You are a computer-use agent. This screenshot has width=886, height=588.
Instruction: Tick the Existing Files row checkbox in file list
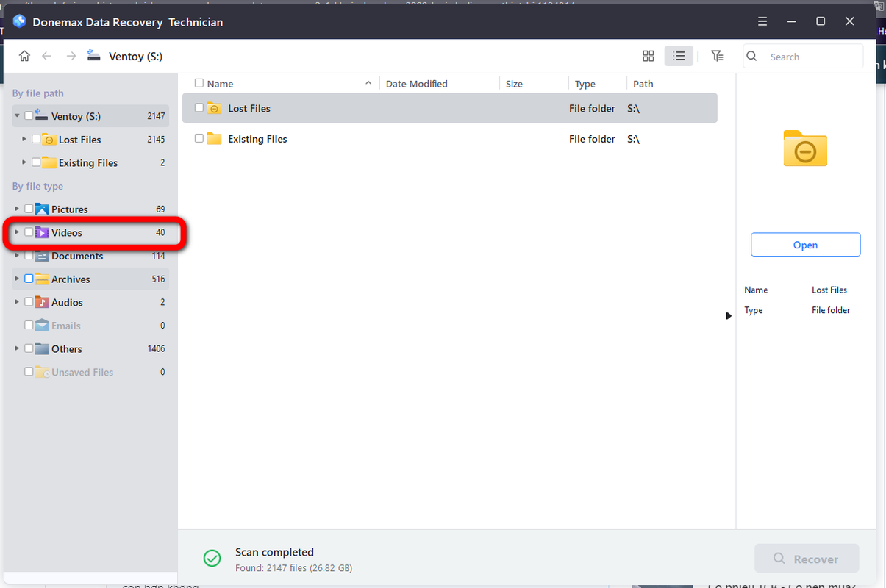pyautogui.click(x=199, y=138)
